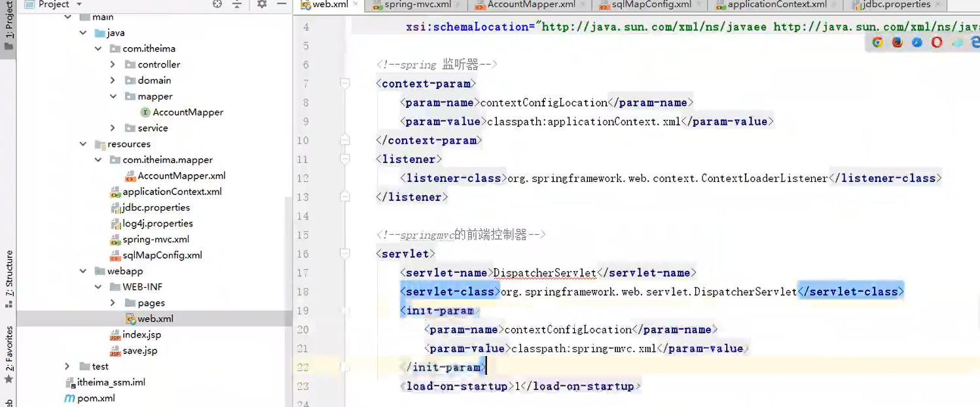Collapse all nodes with the Project panel icon
This screenshot has height=407, width=980.
[x=237, y=5]
